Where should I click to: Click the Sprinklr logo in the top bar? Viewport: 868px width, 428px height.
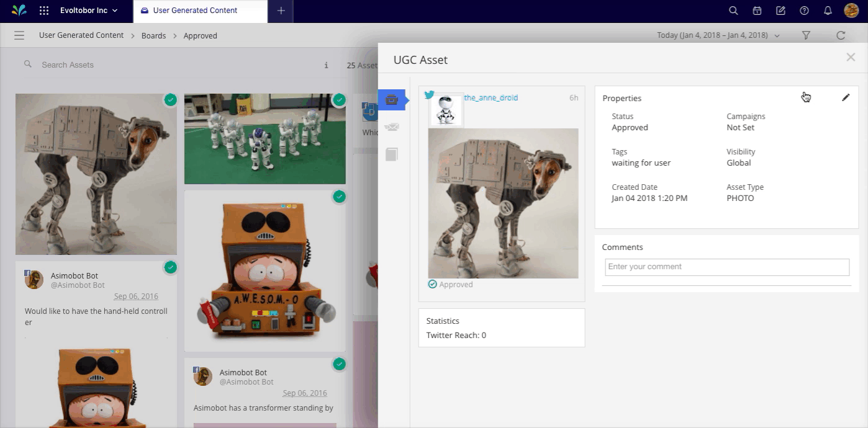coord(19,11)
